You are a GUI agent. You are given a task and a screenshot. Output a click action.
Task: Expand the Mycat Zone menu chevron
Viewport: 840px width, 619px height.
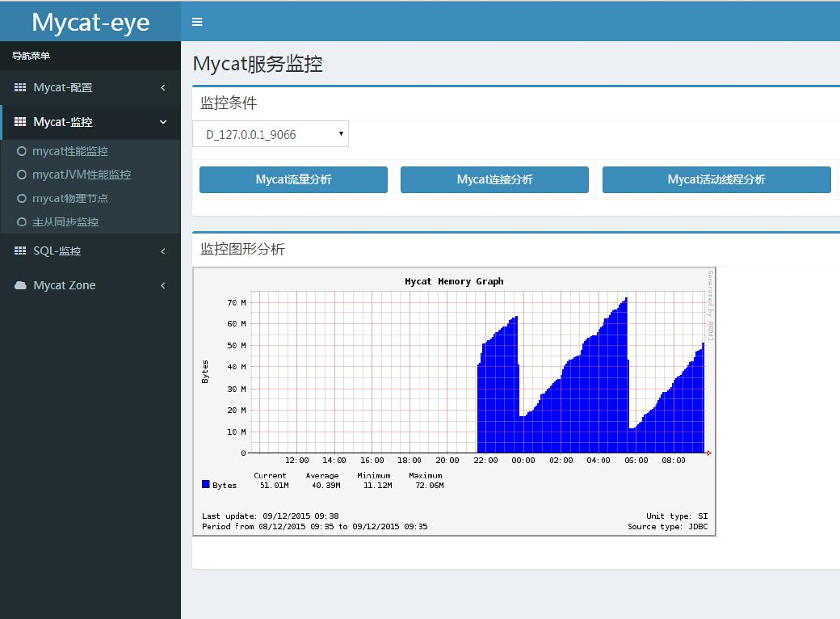[x=163, y=285]
